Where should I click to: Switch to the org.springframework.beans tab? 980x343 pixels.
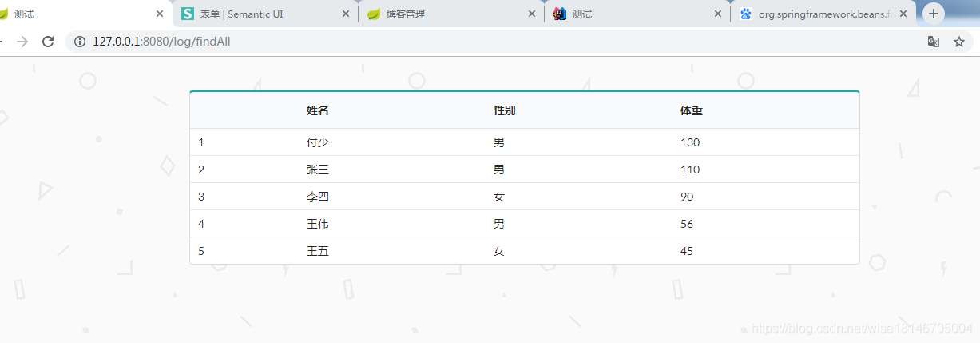pyautogui.click(x=822, y=14)
